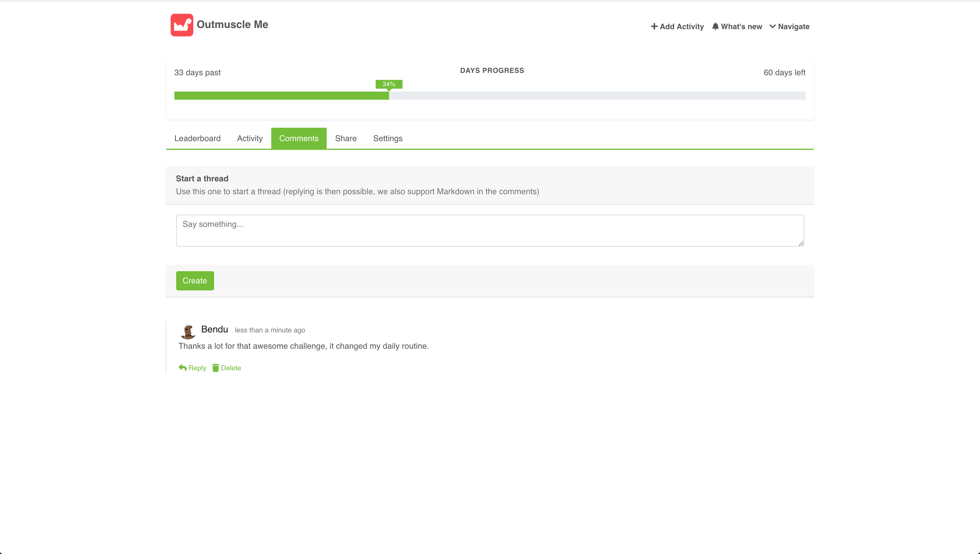Click the Outmuscle Me logo icon
This screenshot has width=980, height=554.
coord(181,25)
